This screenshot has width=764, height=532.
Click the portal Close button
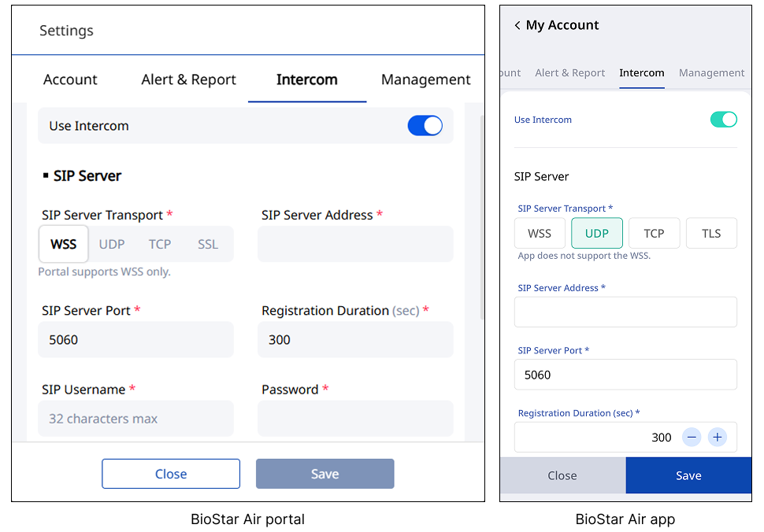171,474
